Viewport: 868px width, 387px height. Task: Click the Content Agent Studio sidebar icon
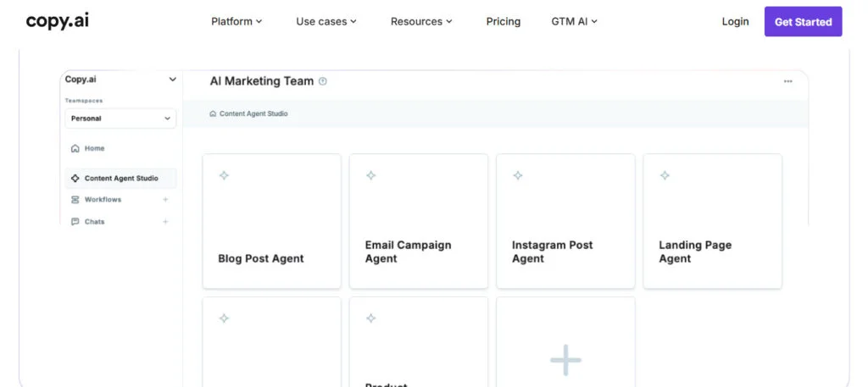75,179
